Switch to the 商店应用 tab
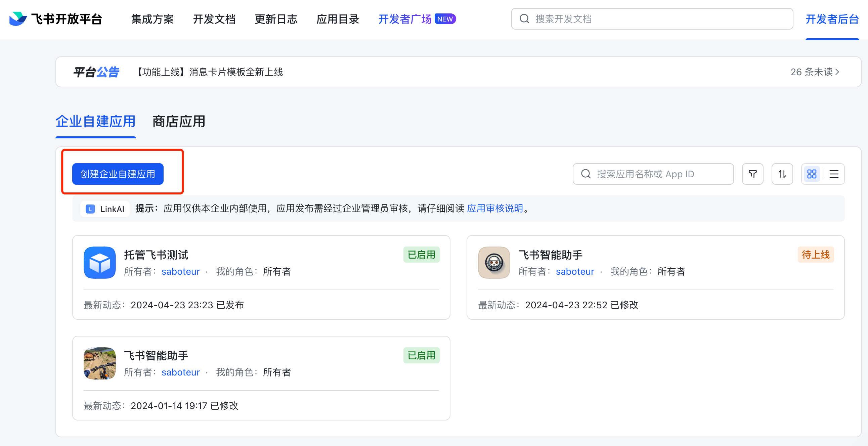Screen dimensions: 868x446 (x=179, y=121)
